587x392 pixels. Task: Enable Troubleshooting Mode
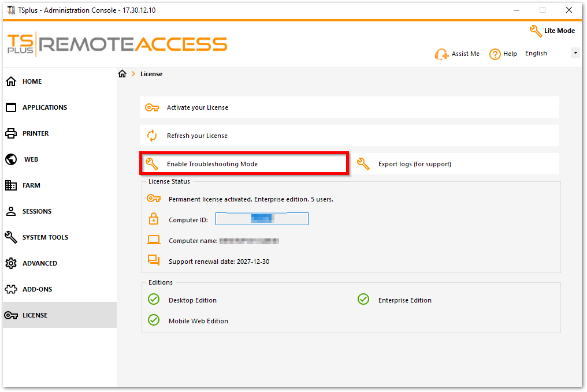pyautogui.click(x=212, y=164)
